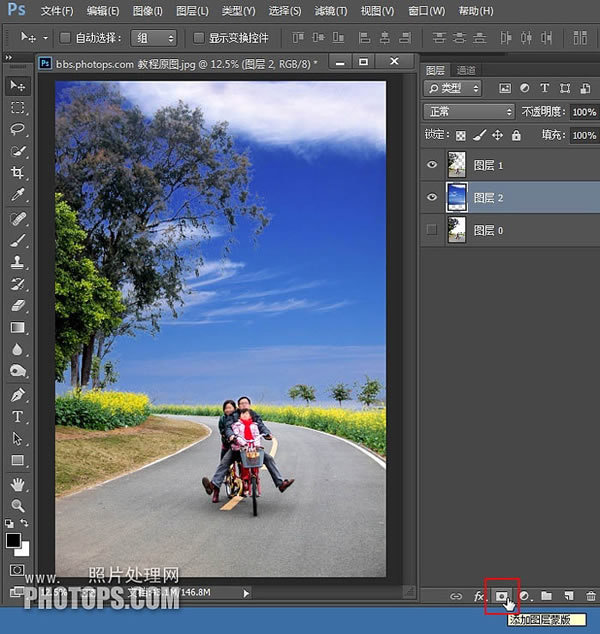Select the Crop tool
Viewport: 600px width, 634px height.
pos(18,172)
